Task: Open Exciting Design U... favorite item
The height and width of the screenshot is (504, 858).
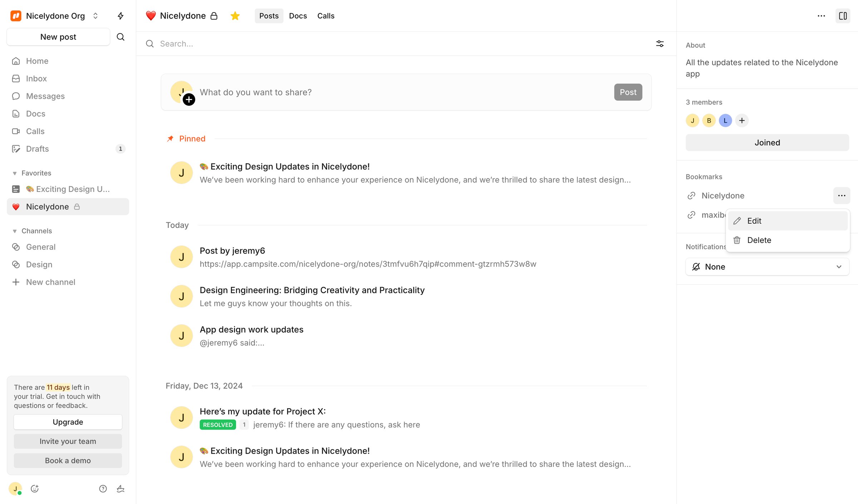Action: coord(68,189)
